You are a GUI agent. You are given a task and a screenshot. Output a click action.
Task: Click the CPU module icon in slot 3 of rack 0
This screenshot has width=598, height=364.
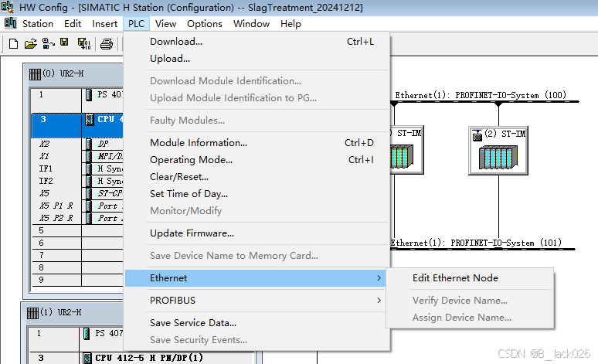[x=90, y=120]
